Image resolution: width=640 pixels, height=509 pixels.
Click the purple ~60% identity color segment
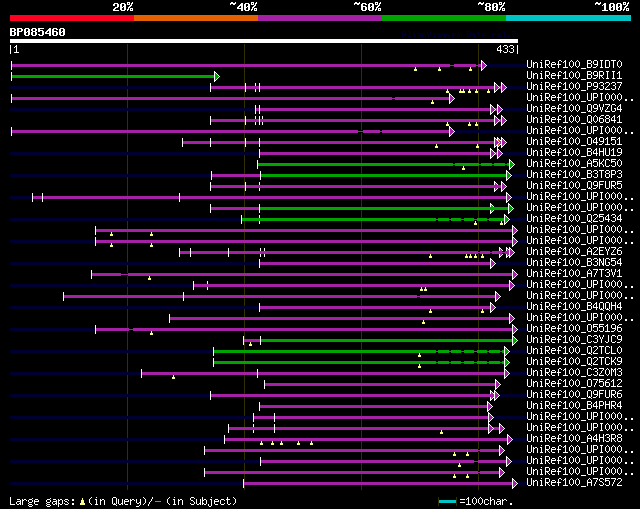(x=320, y=18)
